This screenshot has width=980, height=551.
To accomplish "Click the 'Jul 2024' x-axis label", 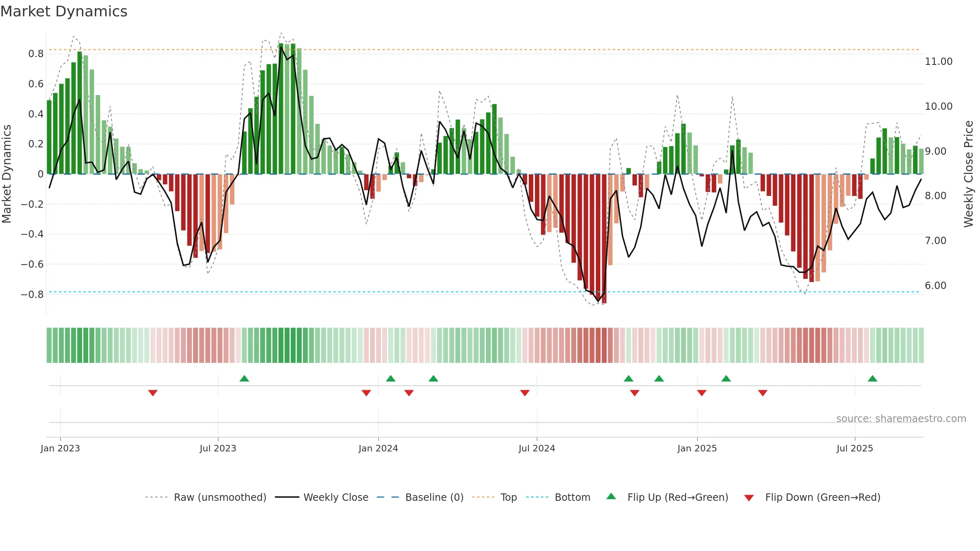I will coord(537,448).
